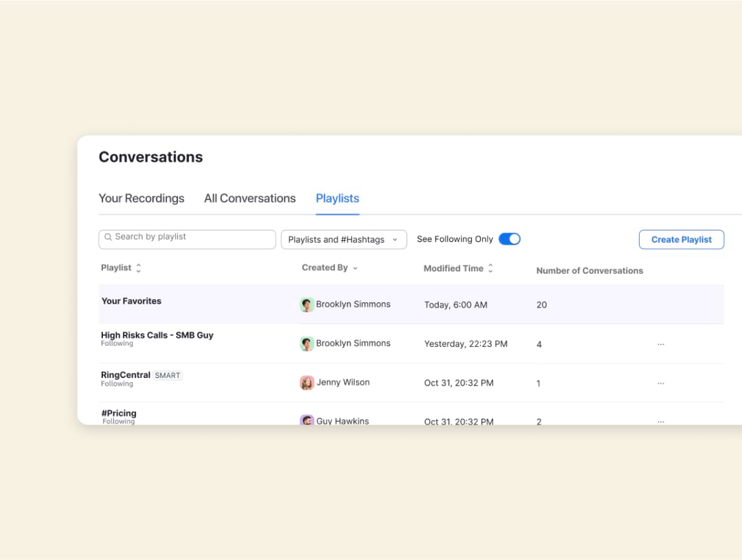Click Jenny Wilson's avatar icon
Screen dimensions: 742x560
tap(307, 383)
